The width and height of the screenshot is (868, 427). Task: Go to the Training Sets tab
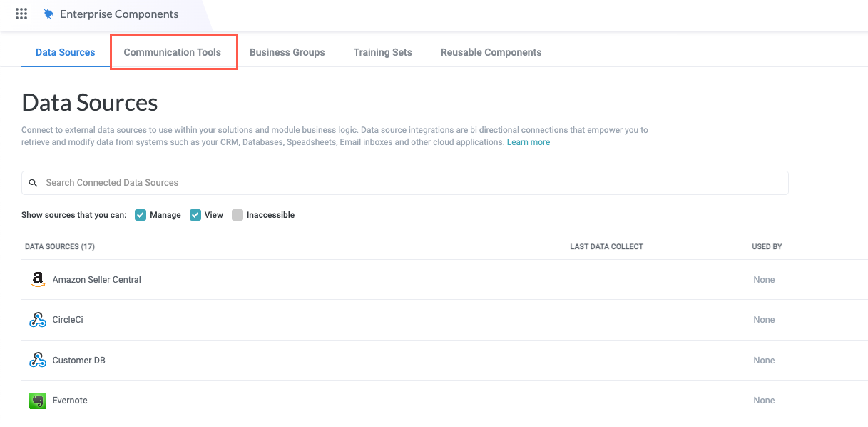pyautogui.click(x=383, y=52)
